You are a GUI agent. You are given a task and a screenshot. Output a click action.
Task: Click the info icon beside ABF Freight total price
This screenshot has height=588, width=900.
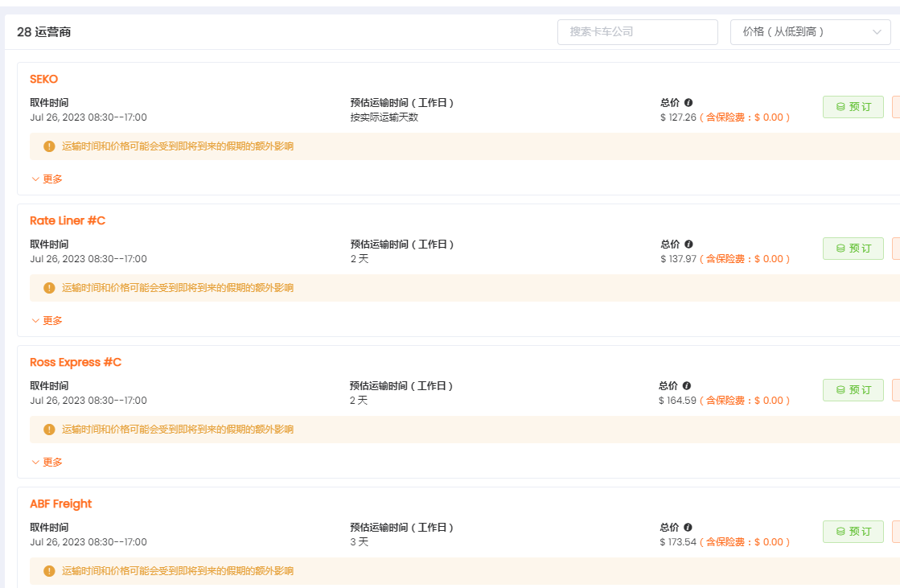point(688,528)
